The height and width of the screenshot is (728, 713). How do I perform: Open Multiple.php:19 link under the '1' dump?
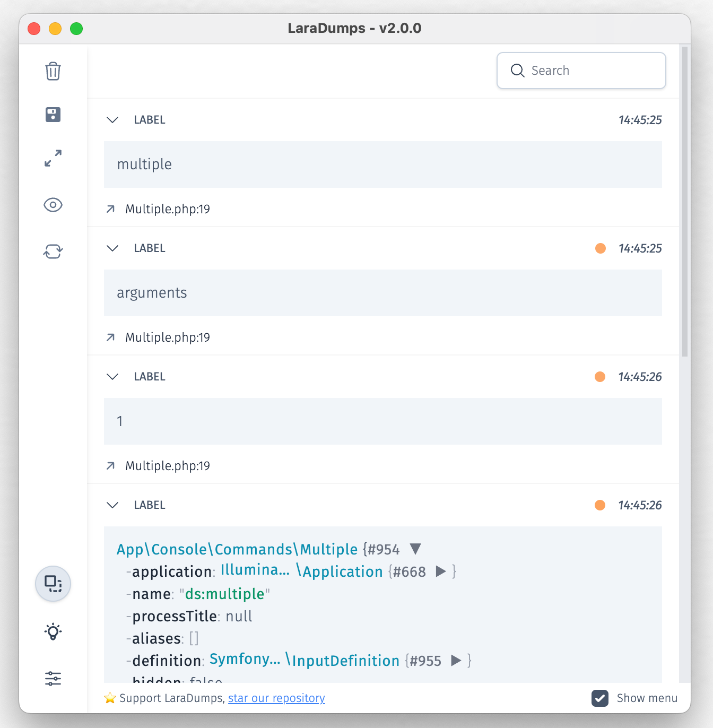168,466
